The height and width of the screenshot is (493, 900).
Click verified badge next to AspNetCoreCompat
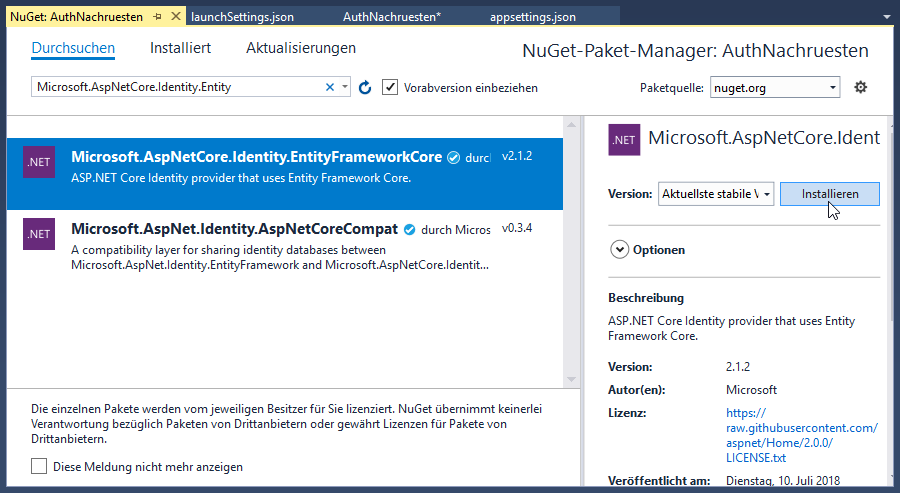[x=409, y=230]
